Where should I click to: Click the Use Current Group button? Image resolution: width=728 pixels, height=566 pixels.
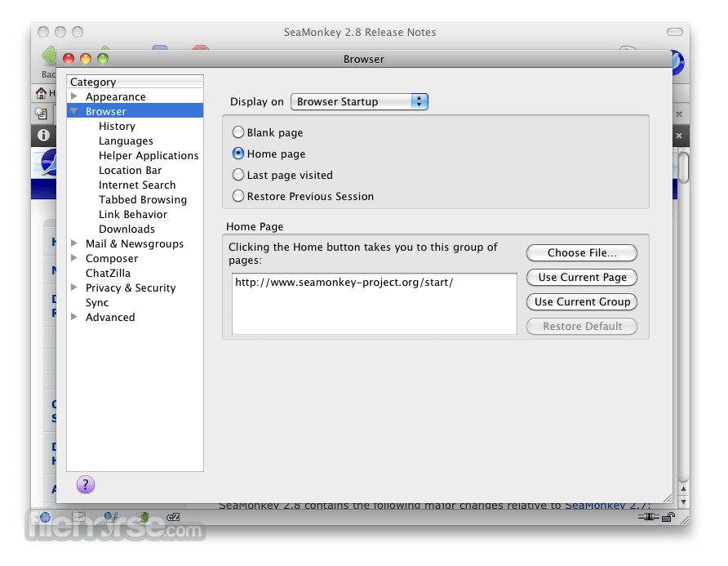(x=582, y=302)
